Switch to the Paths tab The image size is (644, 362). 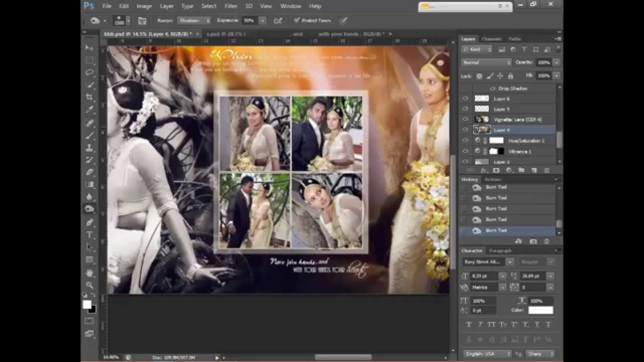coord(515,39)
